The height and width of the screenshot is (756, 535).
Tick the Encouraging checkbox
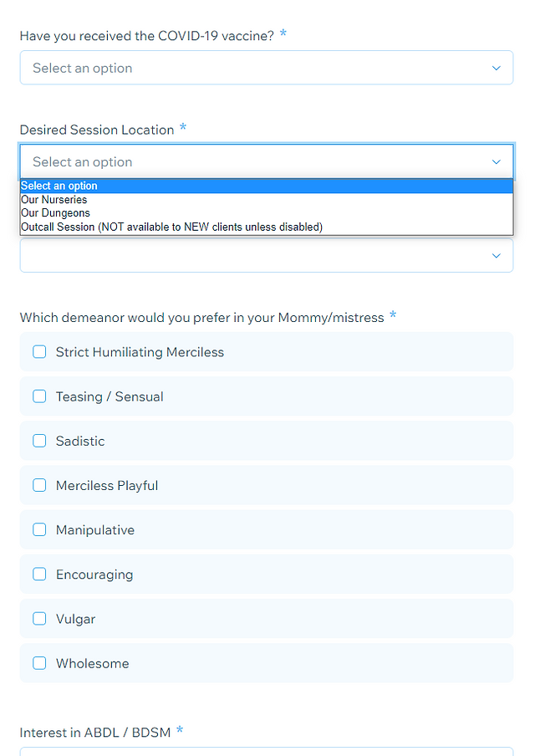point(39,575)
